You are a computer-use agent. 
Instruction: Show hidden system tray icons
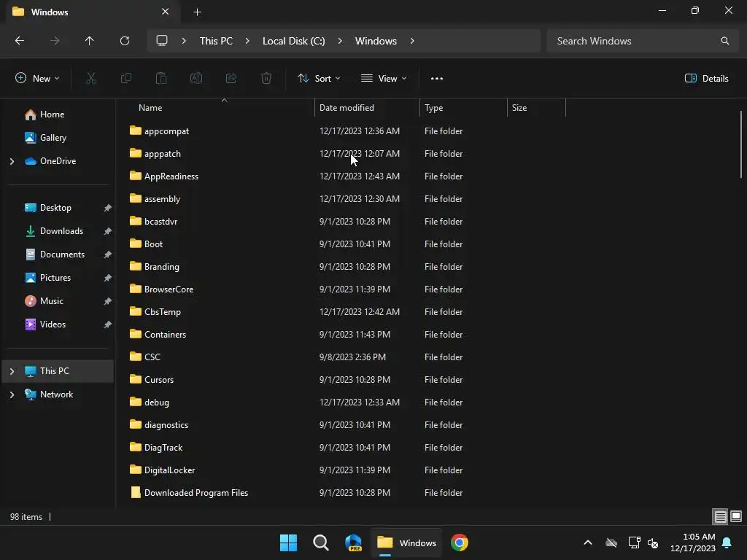(588, 542)
